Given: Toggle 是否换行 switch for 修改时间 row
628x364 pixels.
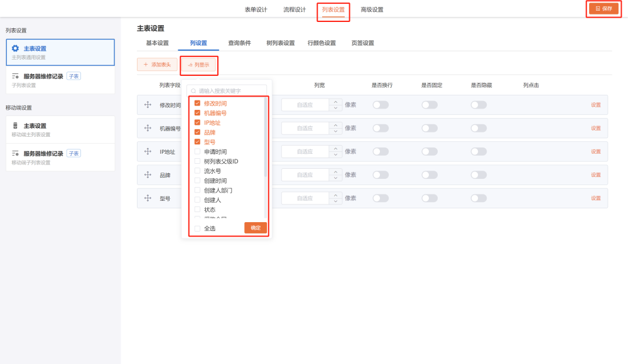Looking at the screenshot, I should tap(381, 105).
